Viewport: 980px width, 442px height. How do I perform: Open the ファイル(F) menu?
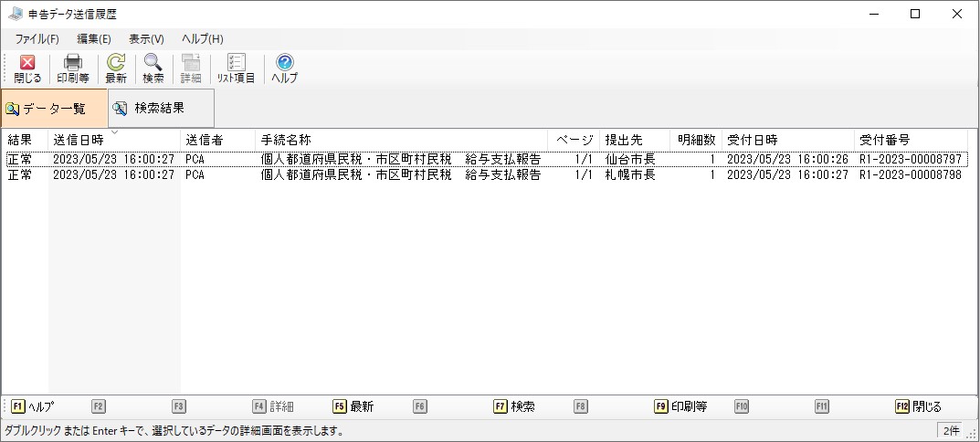[37, 38]
